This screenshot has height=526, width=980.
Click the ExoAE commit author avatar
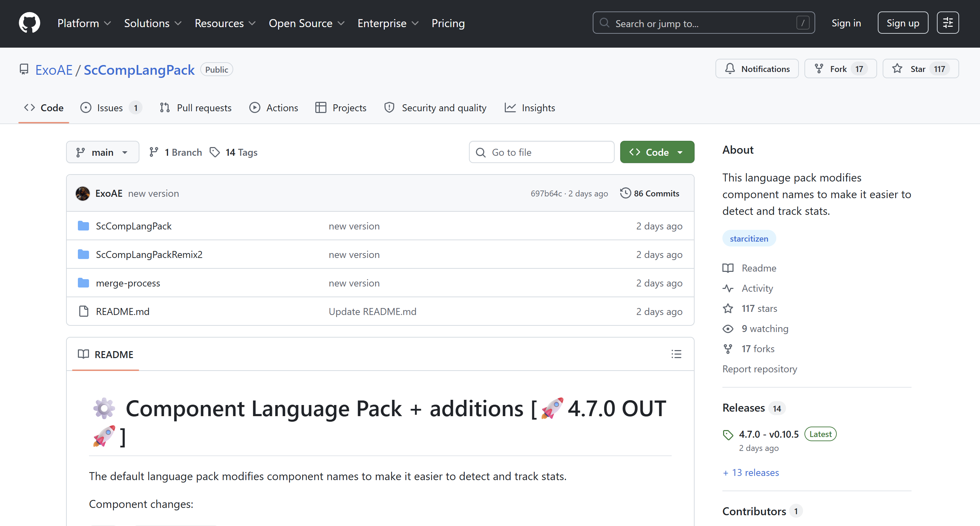point(82,193)
